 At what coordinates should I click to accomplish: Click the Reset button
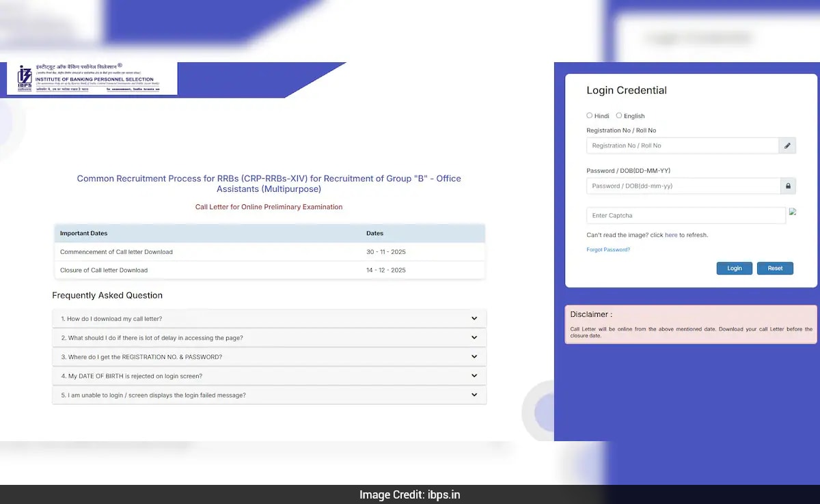point(775,268)
